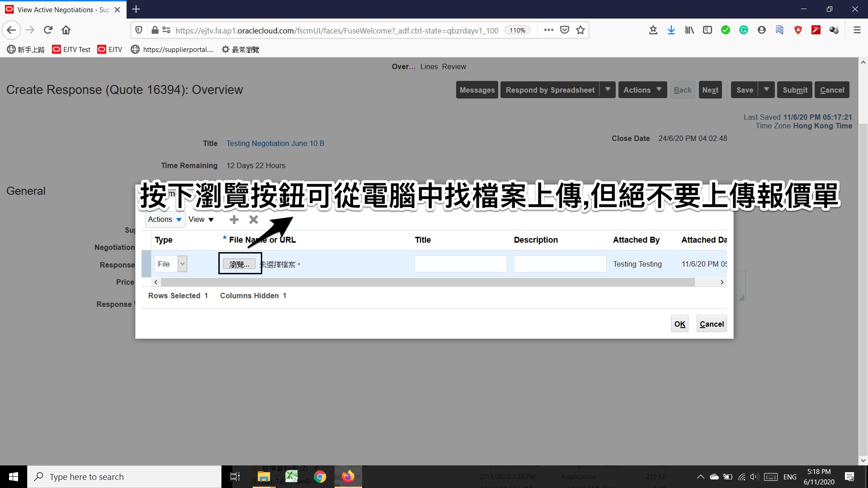Reload the current page
The height and width of the screenshot is (488, 868).
[48, 30]
